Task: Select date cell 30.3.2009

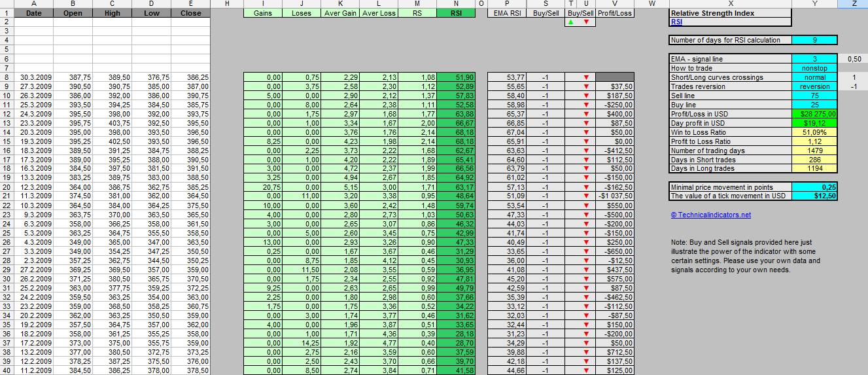Action: tap(33, 77)
